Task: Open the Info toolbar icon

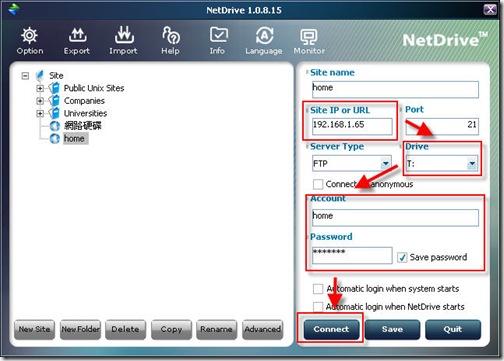Action: click(x=219, y=35)
